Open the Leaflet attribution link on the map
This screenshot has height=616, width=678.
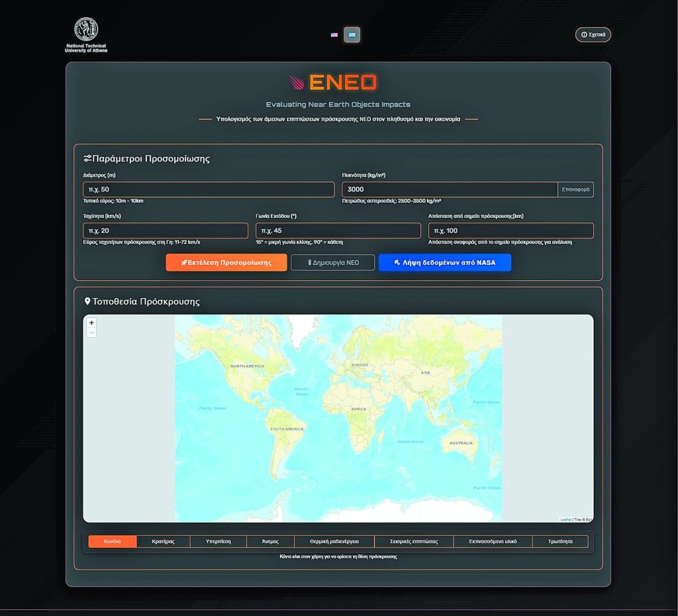coord(565,519)
